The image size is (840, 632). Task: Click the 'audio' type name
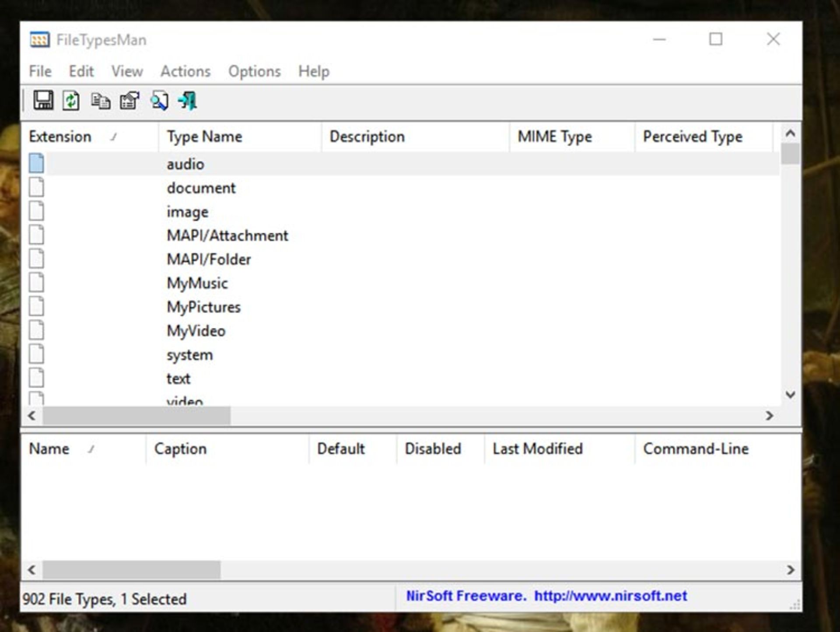click(x=185, y=164)
